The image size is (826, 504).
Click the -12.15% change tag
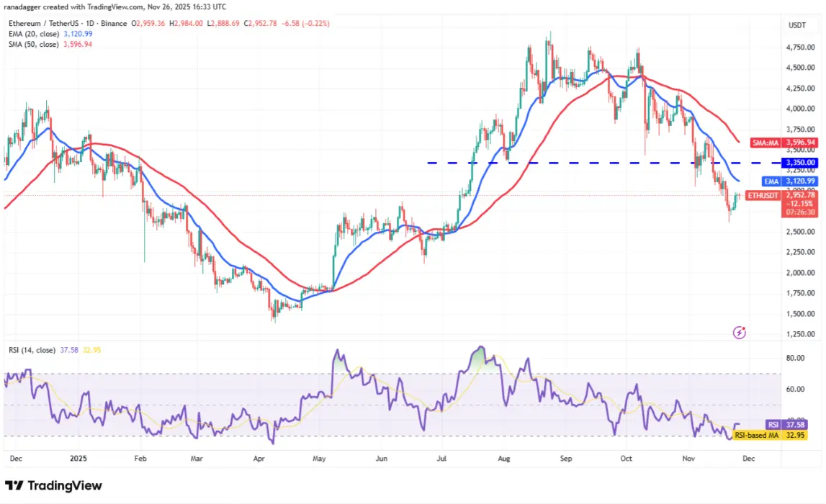800,203
